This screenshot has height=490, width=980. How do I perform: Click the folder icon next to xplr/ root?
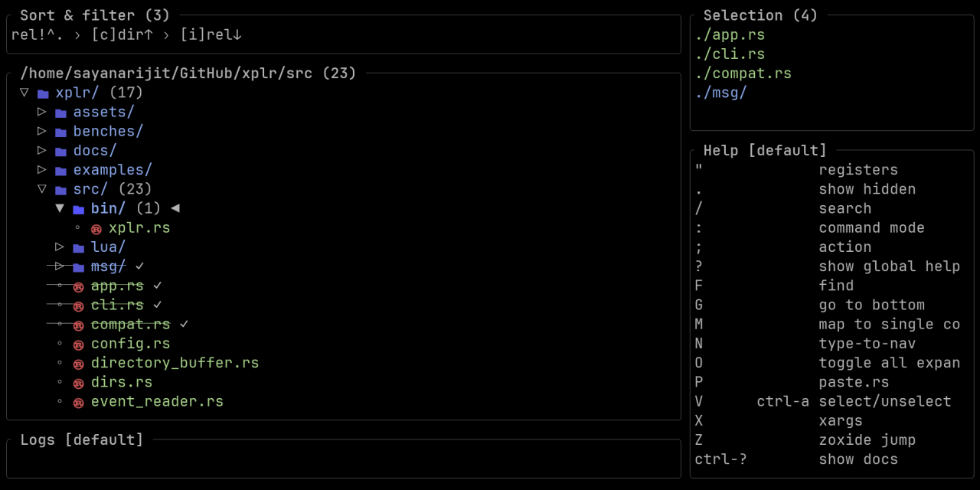tap(43, 93)
